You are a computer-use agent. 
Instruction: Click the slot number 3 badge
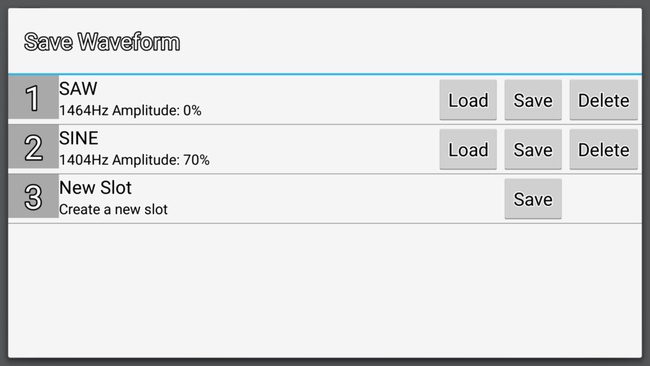(x=34, y=196)
